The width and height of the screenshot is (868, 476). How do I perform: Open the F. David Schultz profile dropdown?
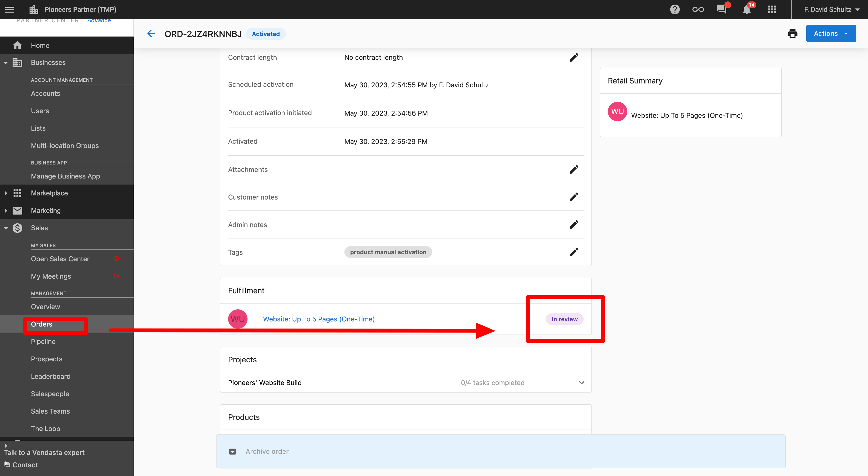[x=831, y=9]
